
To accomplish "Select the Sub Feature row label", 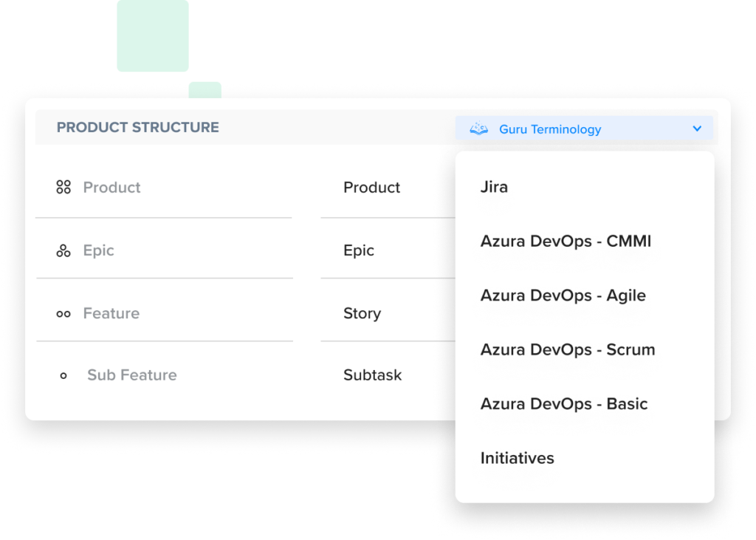I will coord(131,375).
